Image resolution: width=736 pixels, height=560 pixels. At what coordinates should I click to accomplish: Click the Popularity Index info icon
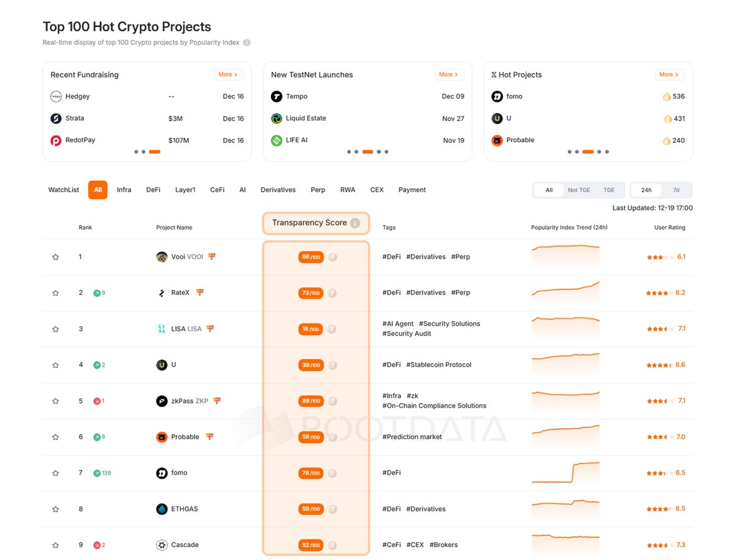(x=247, y=43)
